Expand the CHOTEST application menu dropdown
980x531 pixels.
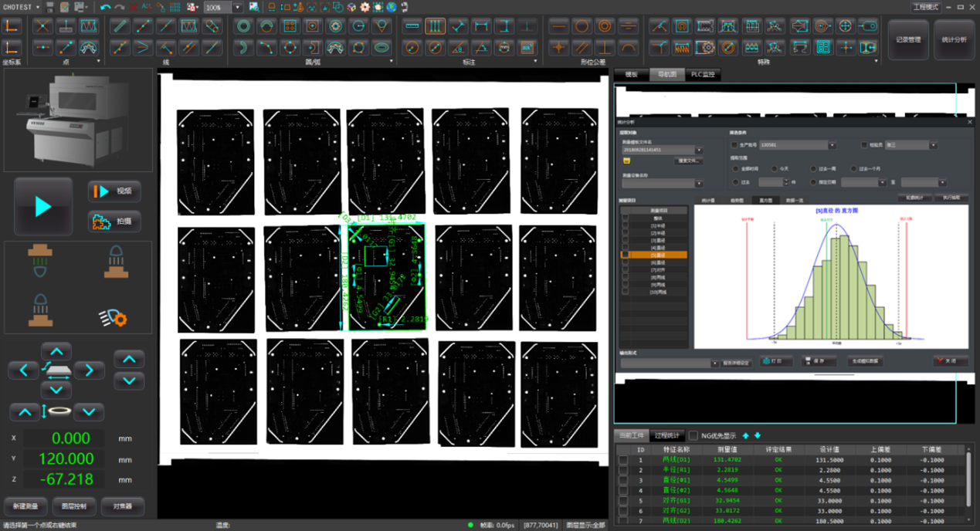37,8
